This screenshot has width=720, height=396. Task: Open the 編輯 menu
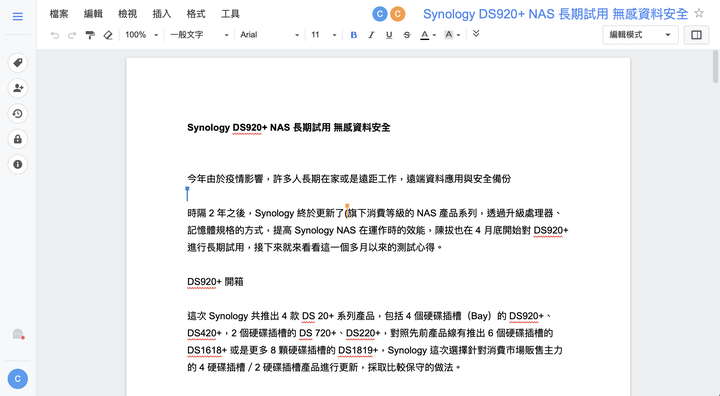(93, 14)
